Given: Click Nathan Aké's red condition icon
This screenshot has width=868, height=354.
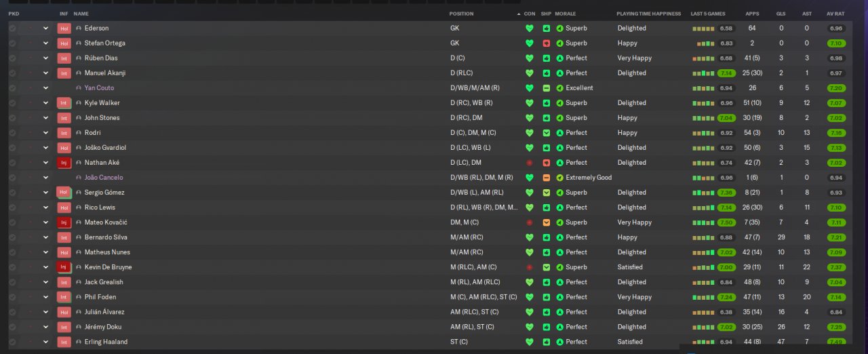Looking at the screenshot, I should point(530,163).
